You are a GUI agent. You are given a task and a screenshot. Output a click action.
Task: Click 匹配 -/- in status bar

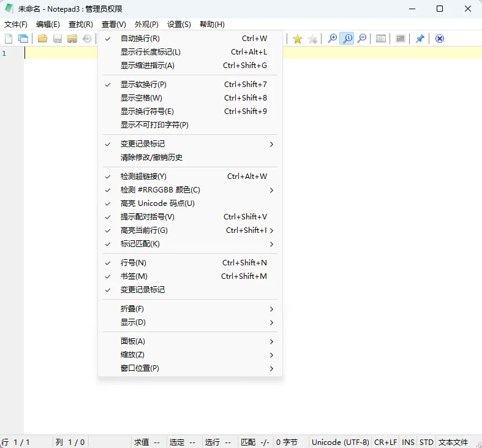[x=255, y=442]
